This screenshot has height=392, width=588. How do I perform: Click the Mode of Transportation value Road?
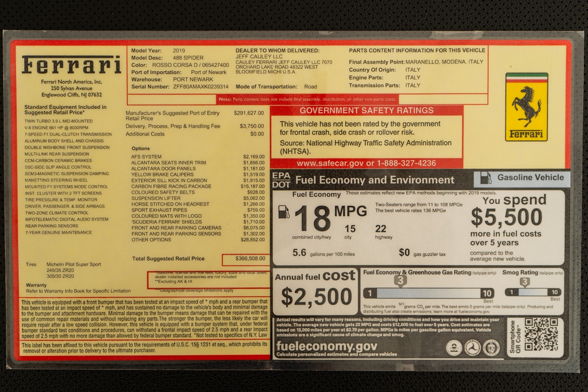pos(311,87)
